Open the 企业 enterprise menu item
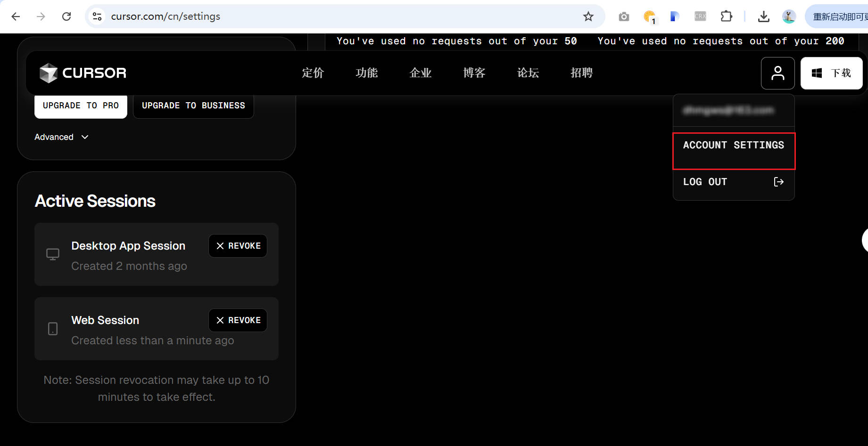868x446 pixels. (x=421, y=73)
